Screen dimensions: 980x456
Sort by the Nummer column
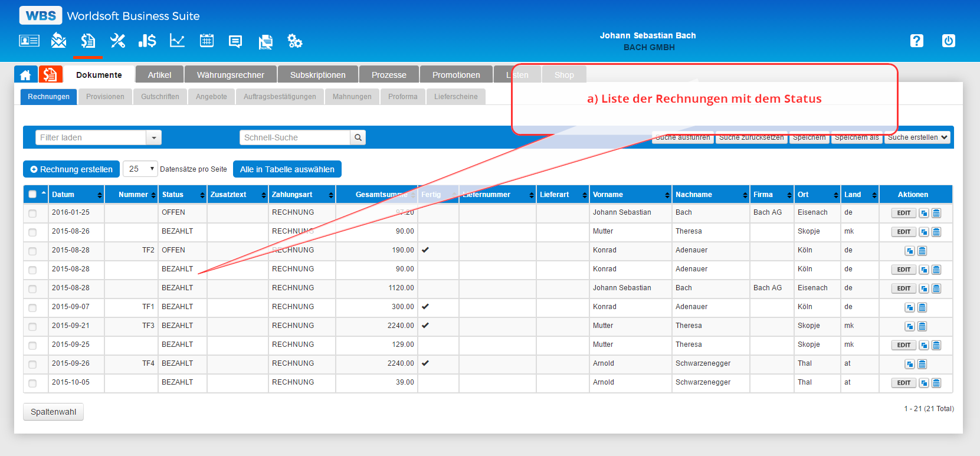point(132,194)
